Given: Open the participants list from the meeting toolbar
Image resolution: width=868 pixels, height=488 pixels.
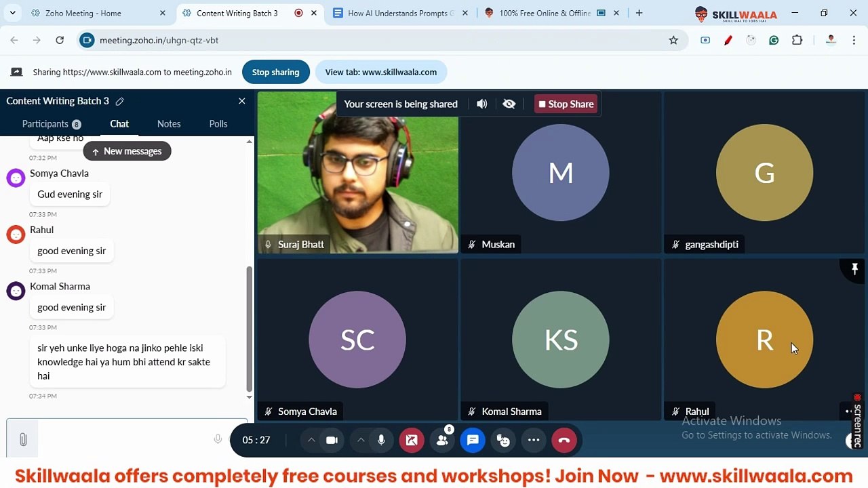Looking at the screenshot, I should (x=442, y=440).
